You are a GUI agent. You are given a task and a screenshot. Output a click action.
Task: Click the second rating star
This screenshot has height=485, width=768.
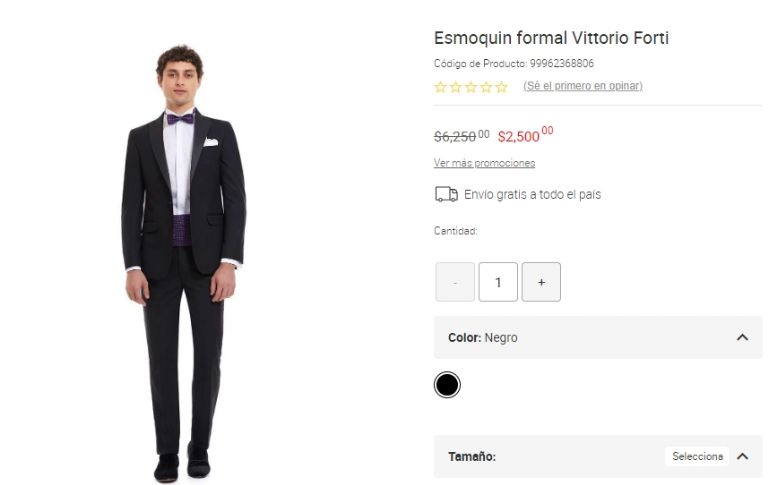point(455,87)
